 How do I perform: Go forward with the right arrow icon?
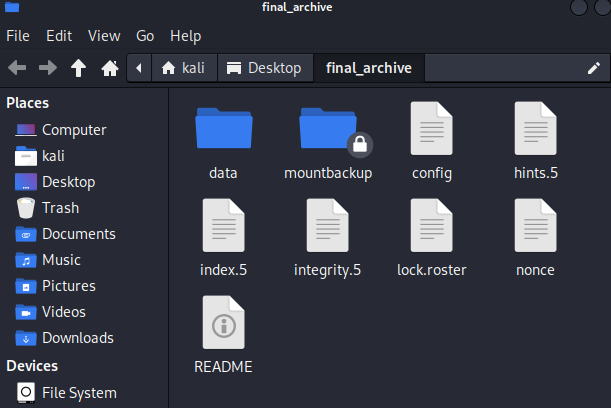pyautogui.click(x=48, y=68)
